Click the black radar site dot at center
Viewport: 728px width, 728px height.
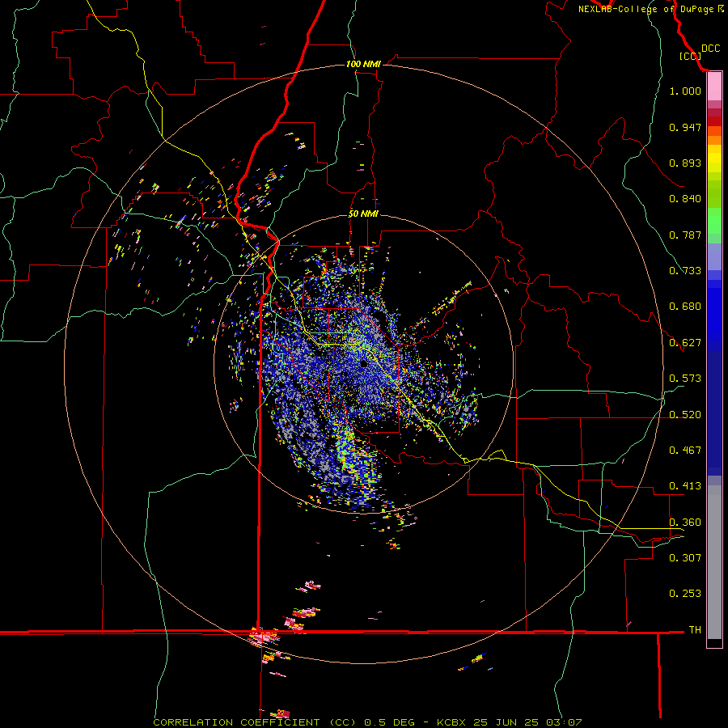(x=365, y=365)
